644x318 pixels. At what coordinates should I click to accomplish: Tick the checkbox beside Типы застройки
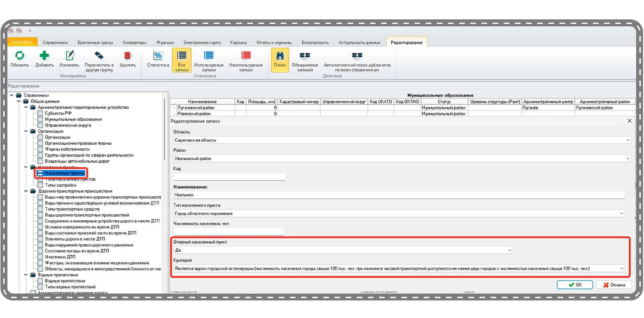40,185
